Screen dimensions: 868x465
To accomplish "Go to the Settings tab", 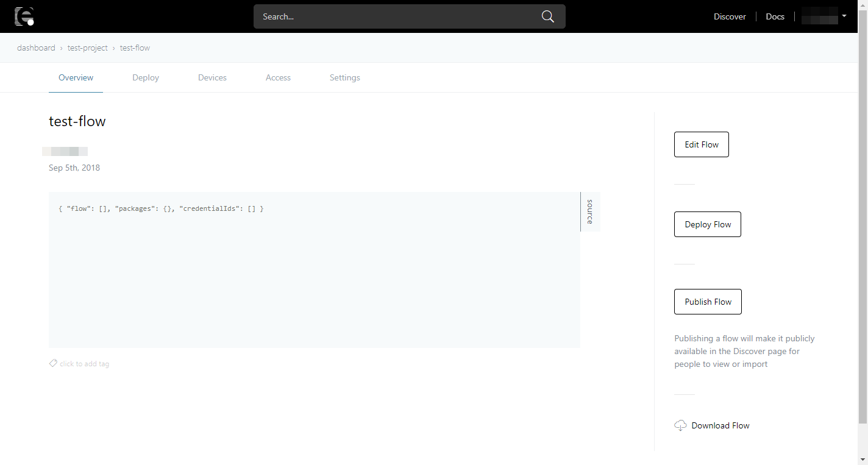I will coord(344,77).
